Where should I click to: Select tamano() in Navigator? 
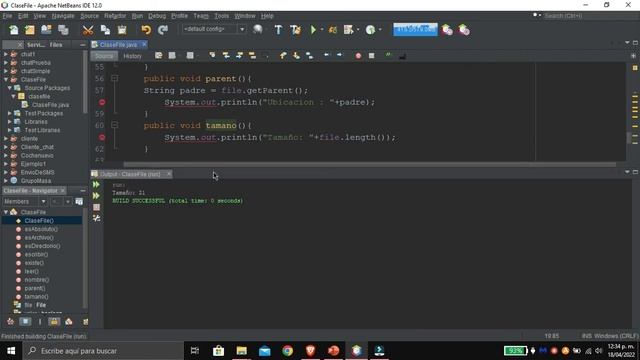pyautogui.click(x=36, y=297)
